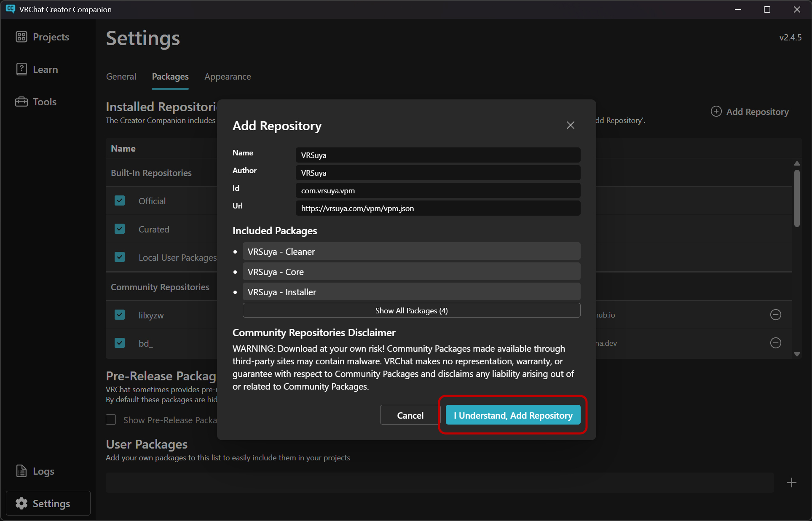Screen dimensions: 812x521
Task: Maximize the VRChat Creator Companion window
Action: click(x=767, y=9)
